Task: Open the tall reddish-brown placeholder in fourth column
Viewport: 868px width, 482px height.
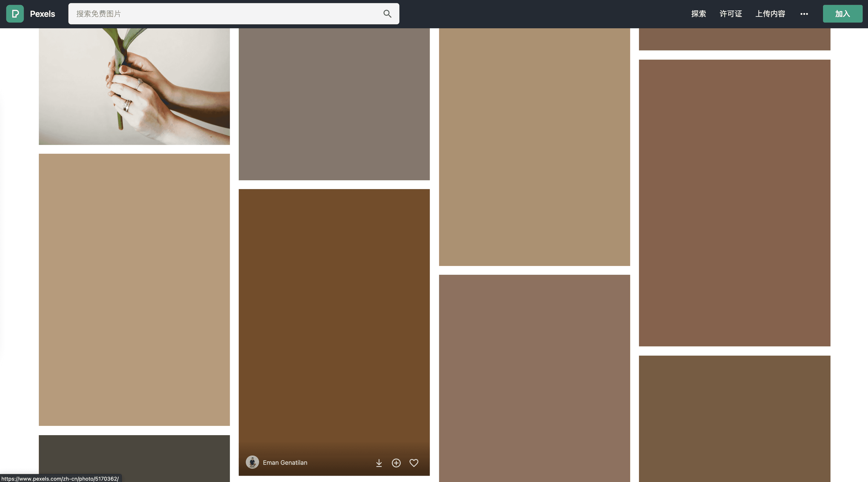Action: (735, 203)
